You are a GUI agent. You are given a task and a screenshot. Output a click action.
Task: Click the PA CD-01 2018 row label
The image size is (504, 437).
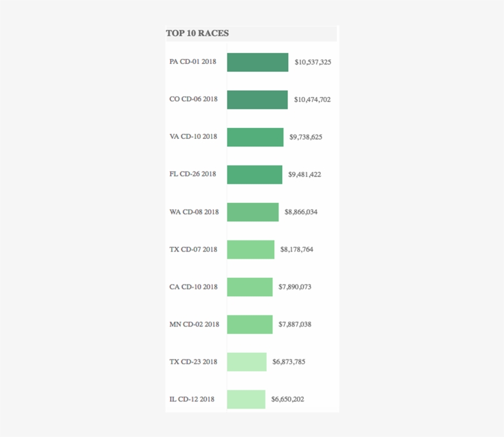coord(193,61)
